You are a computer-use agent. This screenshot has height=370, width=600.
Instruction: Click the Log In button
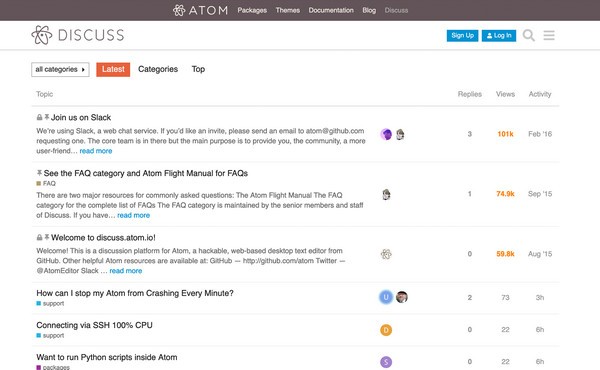click(499, 36)
